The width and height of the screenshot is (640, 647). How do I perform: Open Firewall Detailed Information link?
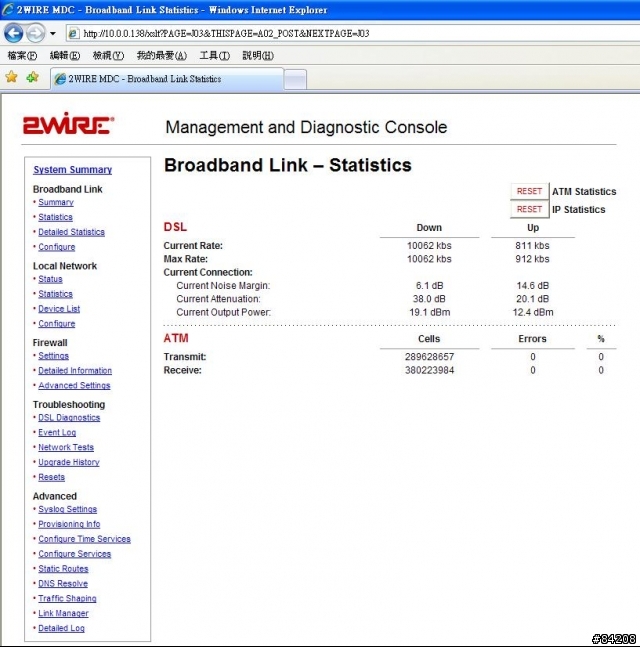tap(75, 371)
